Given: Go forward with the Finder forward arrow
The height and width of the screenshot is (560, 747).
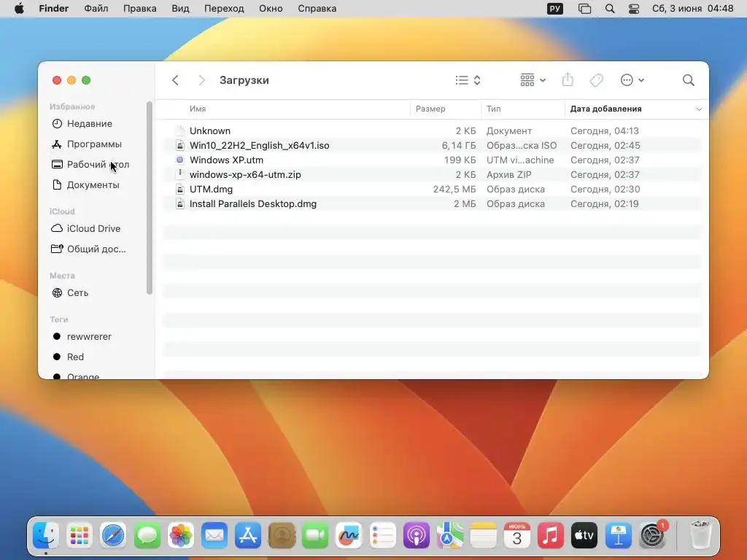Looking at the screenshot, I should click(x=201, y=80).
